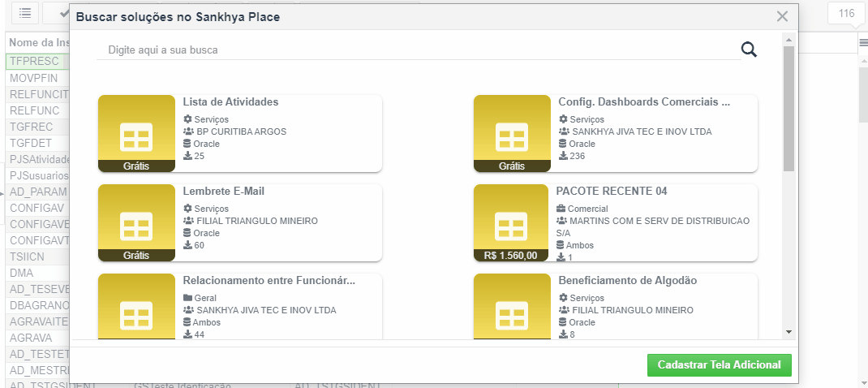Click the Lista de Atividades title
The height and width of the screenshot is (388, 868).
point(230,102)
